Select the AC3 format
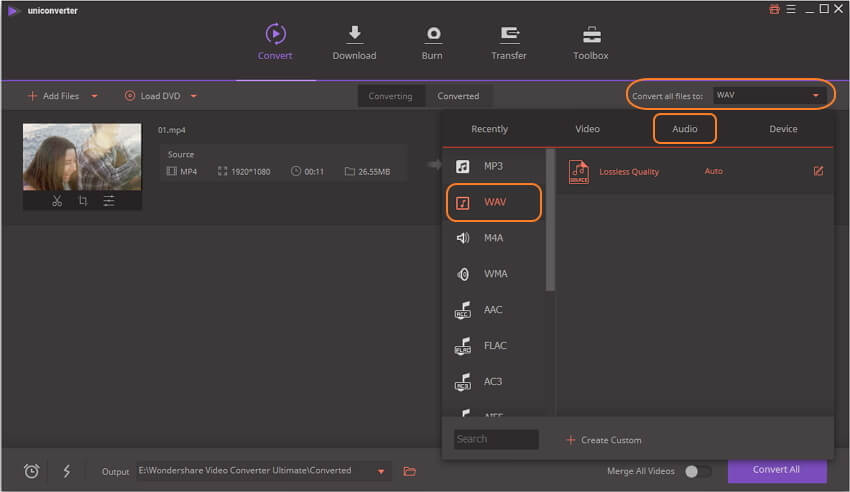Viewport: 850px width, 492px height. [493, 381]
